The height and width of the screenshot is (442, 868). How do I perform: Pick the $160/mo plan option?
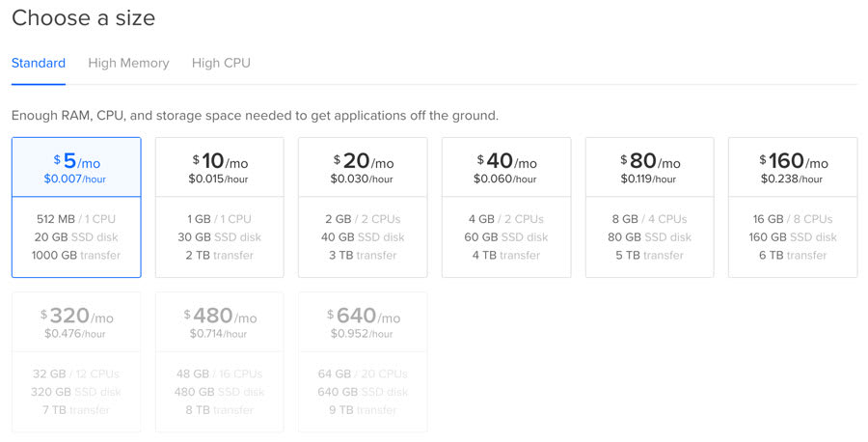point(793,207)
